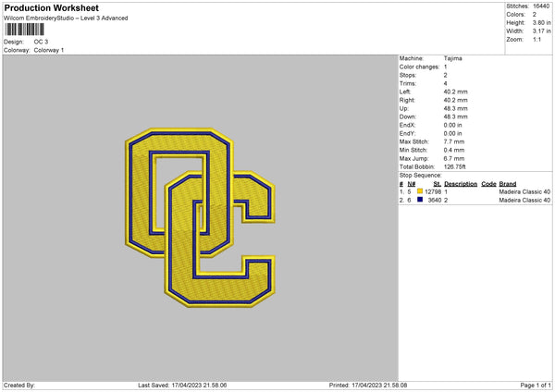Click the Height value '3.80 in'
Screen dimensions: 555x392
(x=541, y=22)
